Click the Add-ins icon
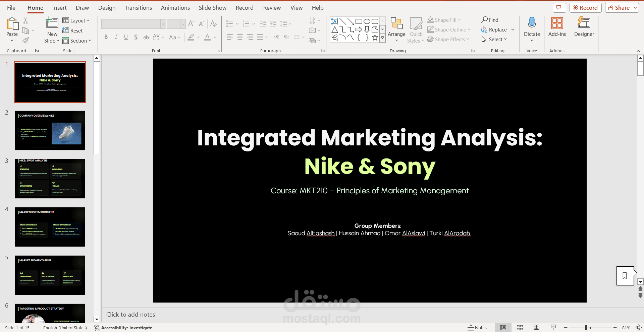This screenshot has height=332, width=644. (x=557, y=23)
